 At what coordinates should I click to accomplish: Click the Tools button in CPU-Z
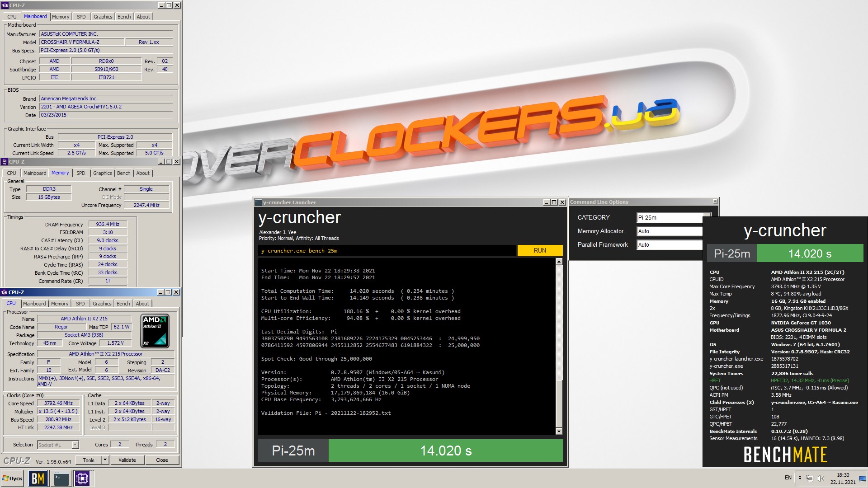click(x=89, y=460)
